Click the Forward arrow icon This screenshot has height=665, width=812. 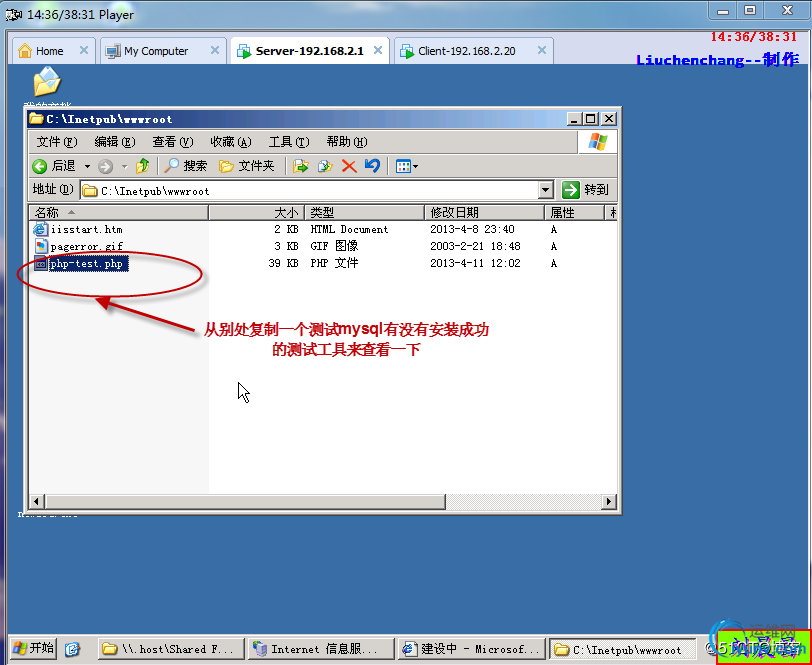click(106, 166)
